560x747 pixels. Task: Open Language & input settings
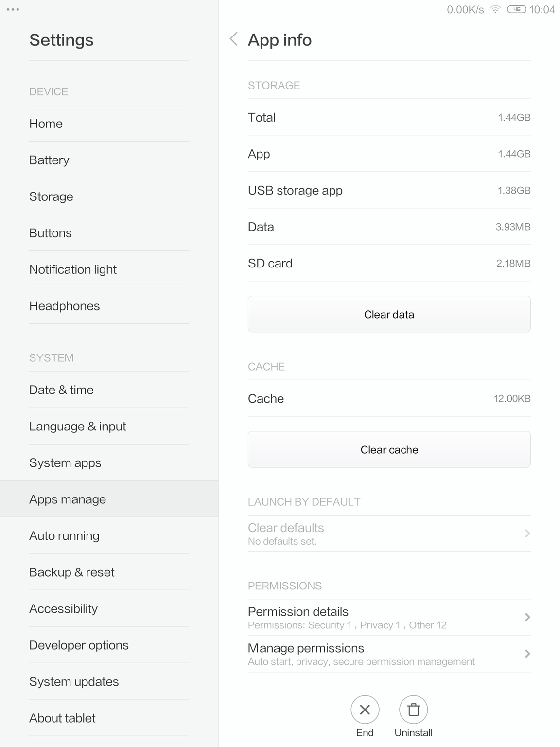click(x=77, y=426)
